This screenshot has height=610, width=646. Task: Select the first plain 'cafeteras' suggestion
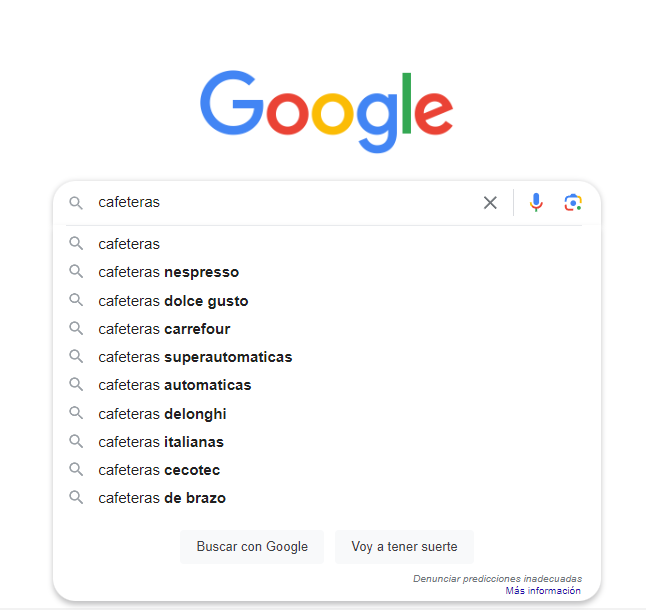(x=129, y=244)
